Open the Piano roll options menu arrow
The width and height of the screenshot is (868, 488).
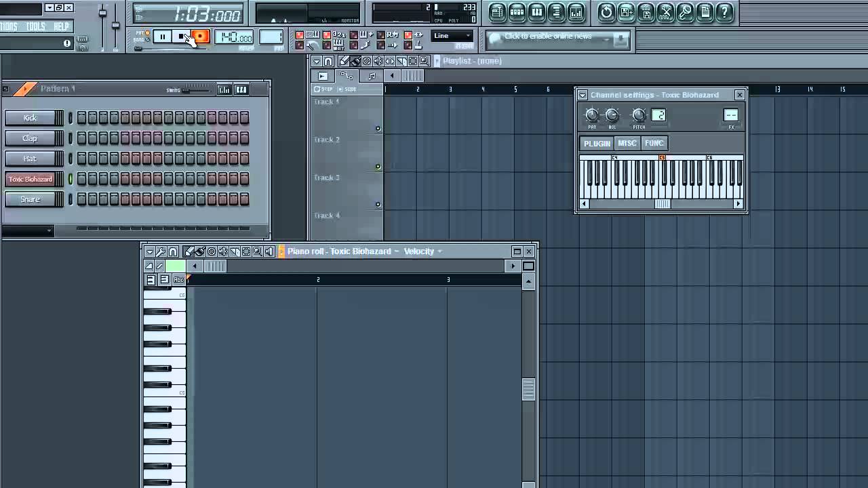(150, 252)
